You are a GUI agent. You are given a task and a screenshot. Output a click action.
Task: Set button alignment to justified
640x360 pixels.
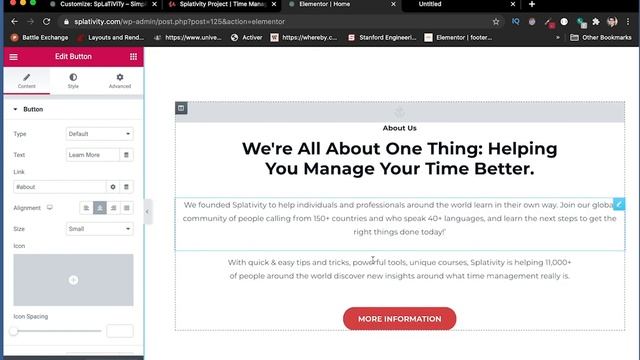point(127,208)
